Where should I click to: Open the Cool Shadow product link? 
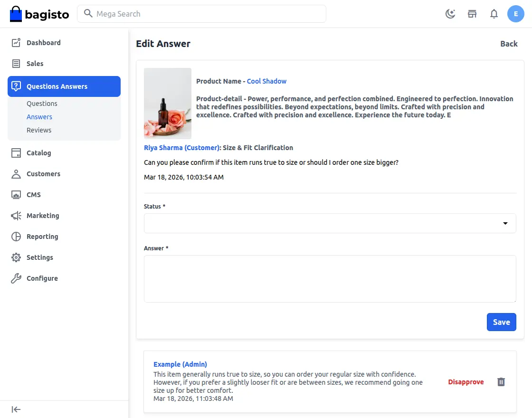[x=266, y=81]
